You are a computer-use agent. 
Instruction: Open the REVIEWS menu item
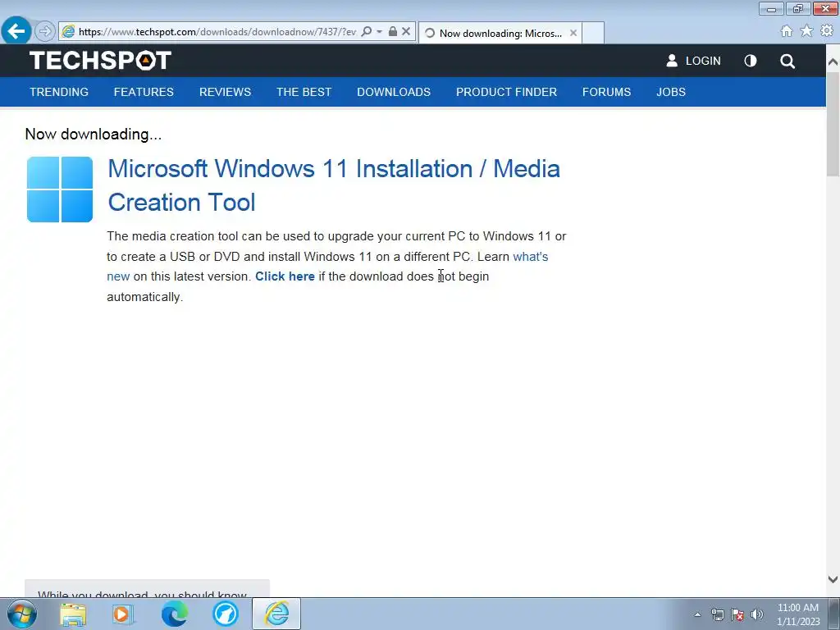tap(225, 92)
